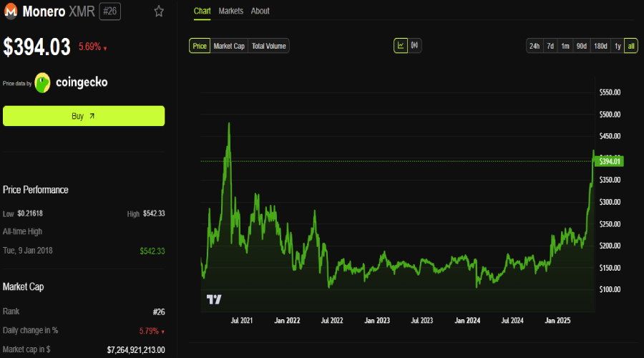The height and width of the screenshot is (358, 644).
Task: Add Monero to favorites with star icon
Action: (159, 11)
